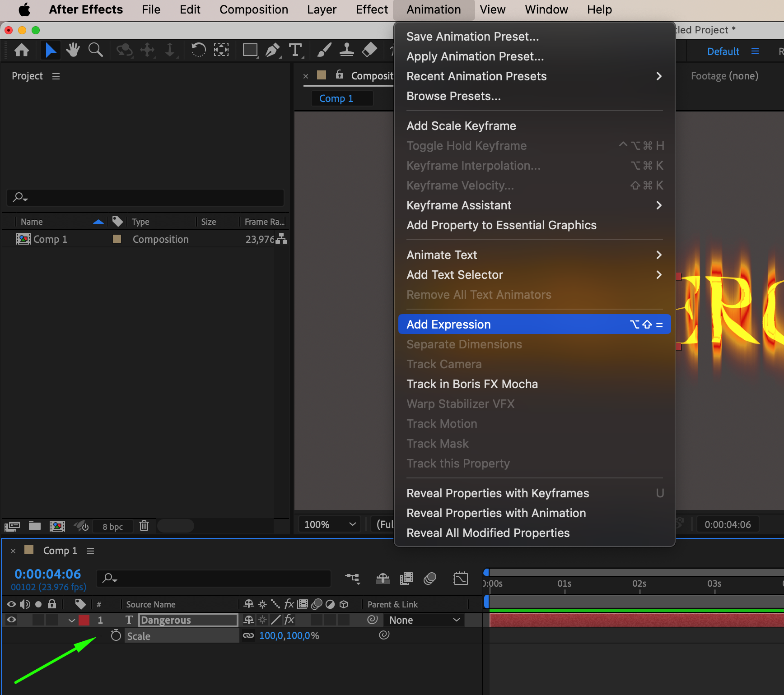Activate the Rotation tool
Image resolution: width=784 pixels, height=695 pixels.
pos(198,50)
